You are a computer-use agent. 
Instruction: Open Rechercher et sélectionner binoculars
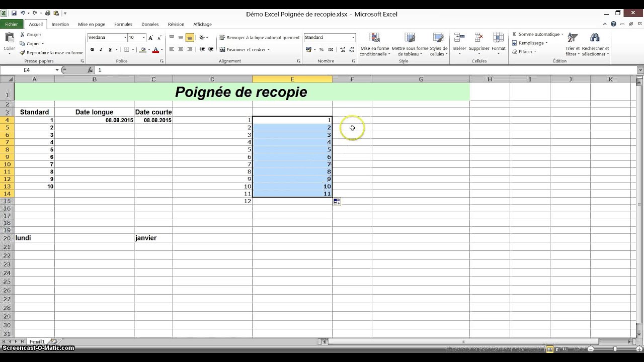(595, 44)
